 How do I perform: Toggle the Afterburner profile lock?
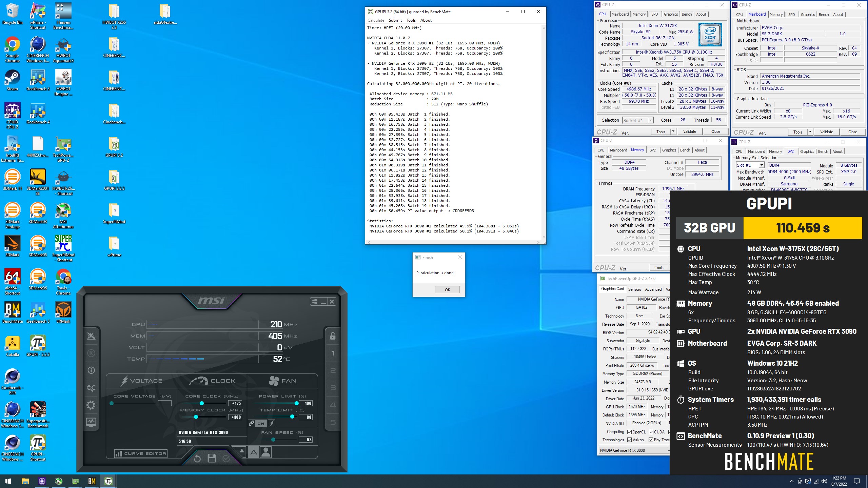tap(333, 336)
